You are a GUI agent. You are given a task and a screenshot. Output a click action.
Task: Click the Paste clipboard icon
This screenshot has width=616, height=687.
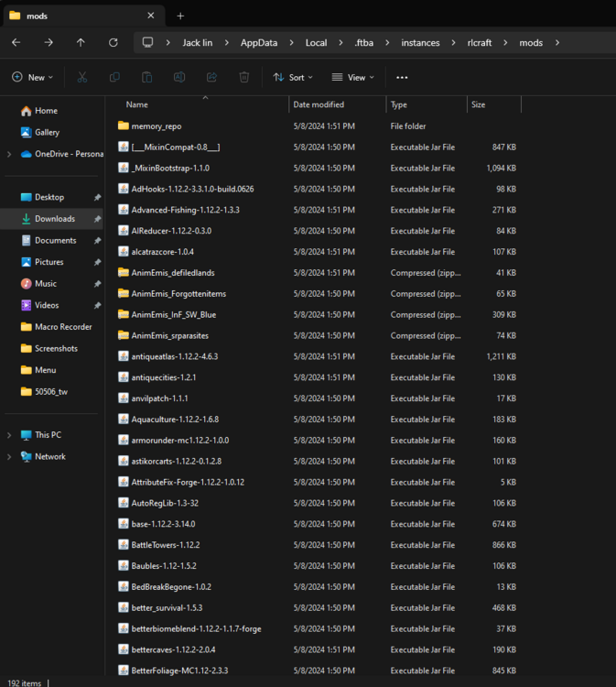tap(146, 78)
